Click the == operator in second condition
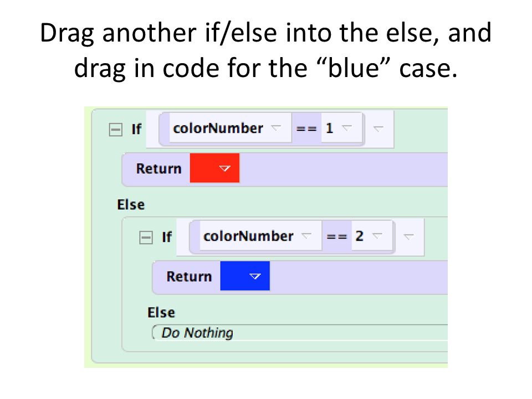The height and width of the screenshot is (399, 532). click(x=336, y=237)
